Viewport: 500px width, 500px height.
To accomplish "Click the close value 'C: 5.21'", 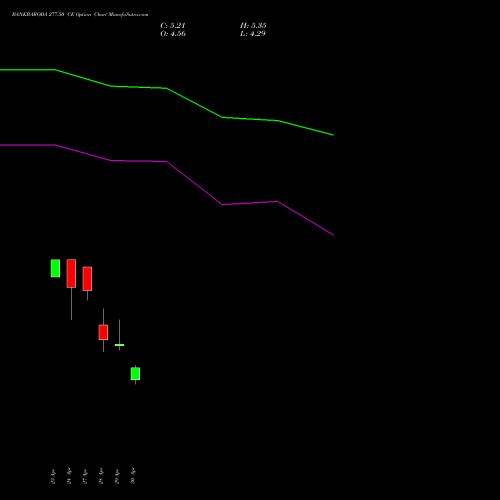I will click(173, 26).
